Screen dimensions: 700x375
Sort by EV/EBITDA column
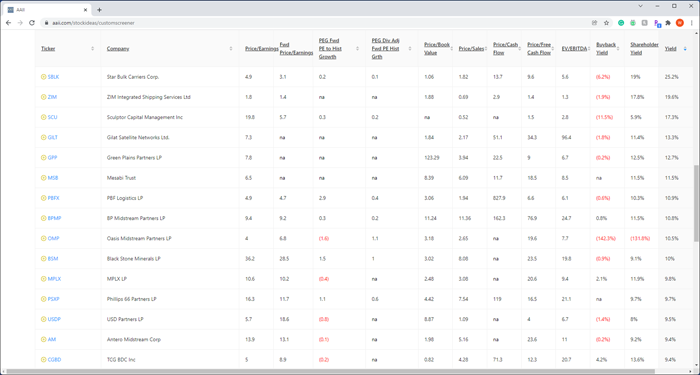click(x=574, y=49)
